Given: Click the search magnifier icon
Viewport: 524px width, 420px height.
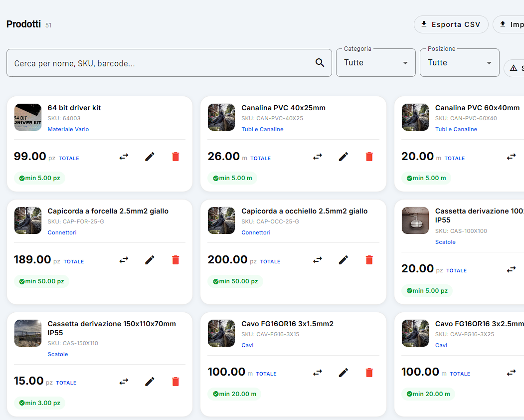Looking at the screenshot, I should (x=320, y=62).
